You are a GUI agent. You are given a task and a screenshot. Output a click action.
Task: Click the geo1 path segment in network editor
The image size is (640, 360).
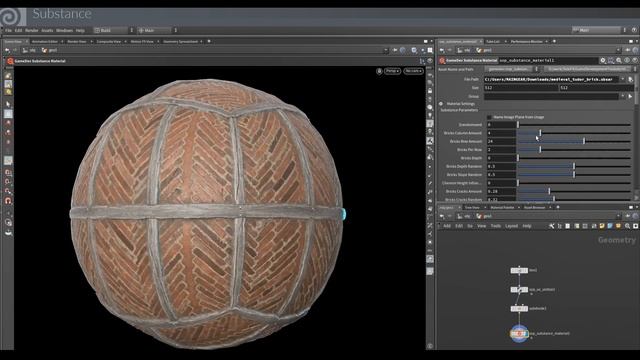(484, 216)
